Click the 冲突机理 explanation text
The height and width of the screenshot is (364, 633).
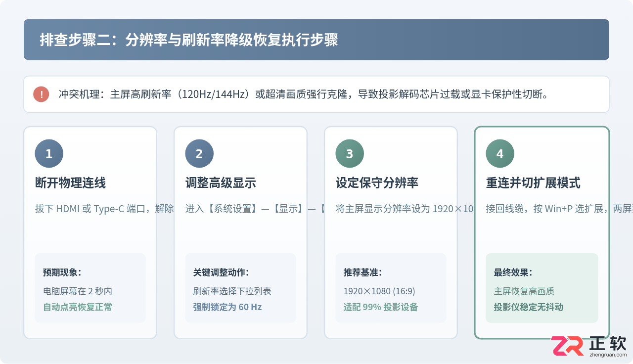click(303, 94)
